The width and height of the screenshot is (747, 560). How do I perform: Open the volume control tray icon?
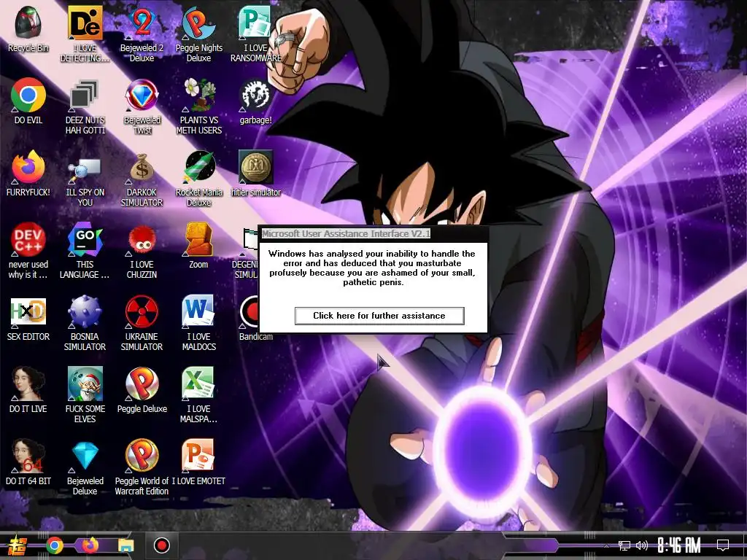[642, 545]
